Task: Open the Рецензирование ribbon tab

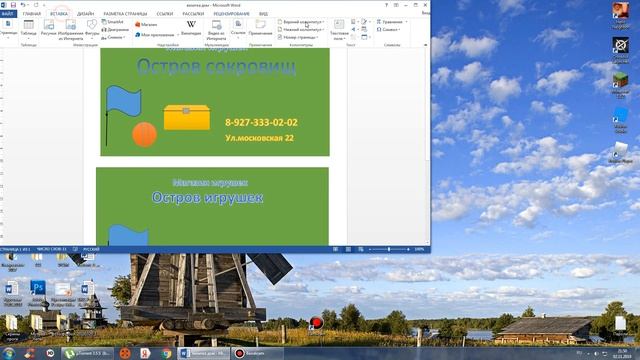Action: (x=231, y=13)
